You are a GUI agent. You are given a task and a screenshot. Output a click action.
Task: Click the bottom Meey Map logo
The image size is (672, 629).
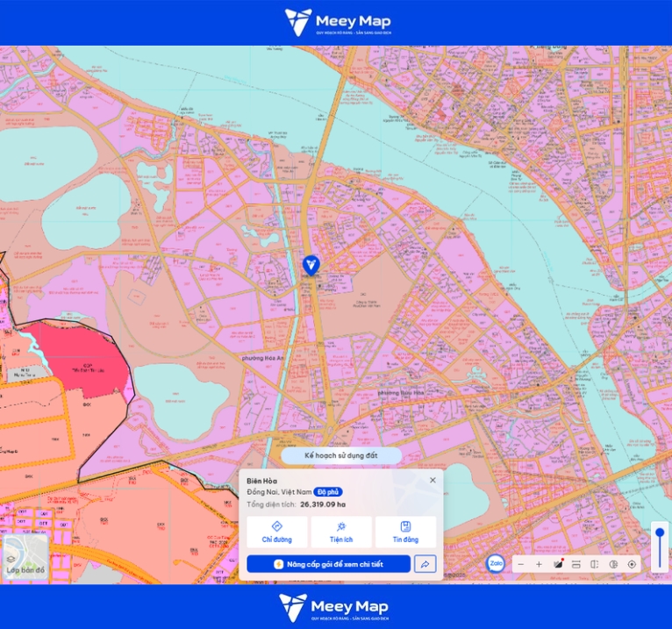point(334,607)
